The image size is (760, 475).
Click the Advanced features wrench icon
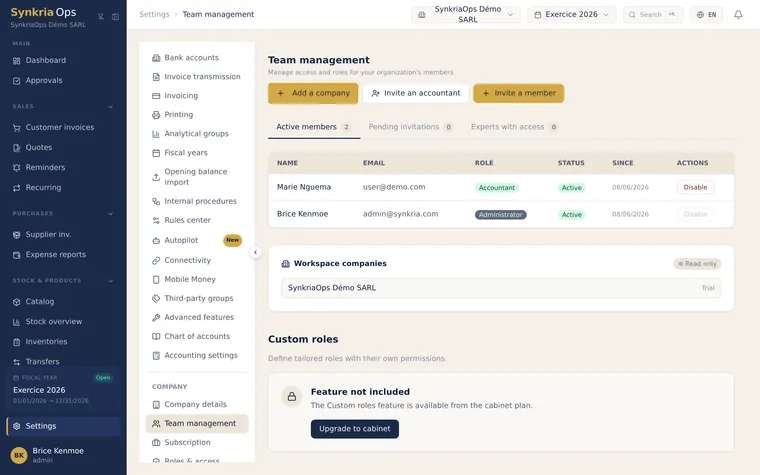[x=156, y=317]
